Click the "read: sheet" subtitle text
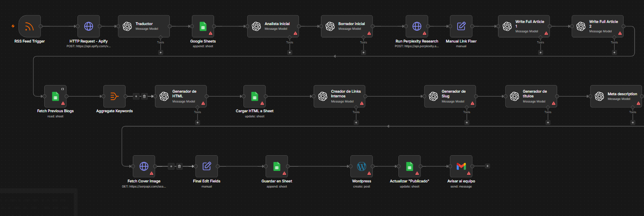644x216 pixels. [x=55, y=116]
